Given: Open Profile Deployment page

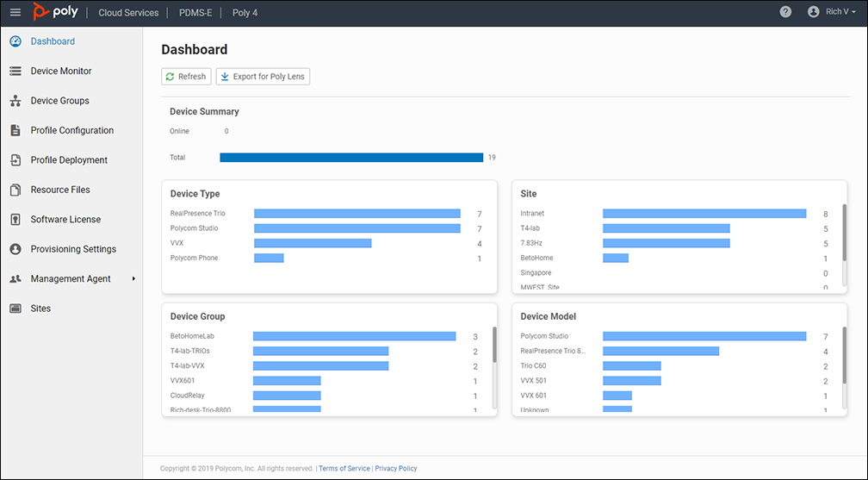Looking at the screenshot, I should [69, 160].
